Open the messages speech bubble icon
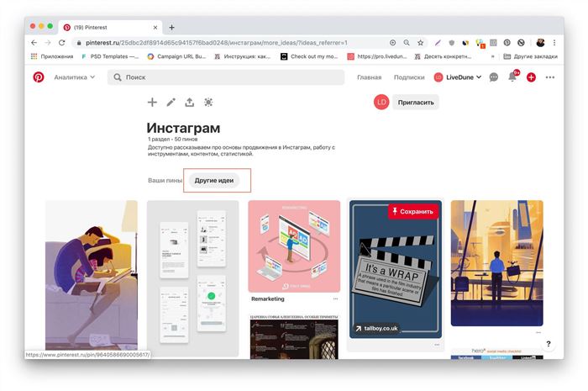The image size is (588, 391). (494, 77)
